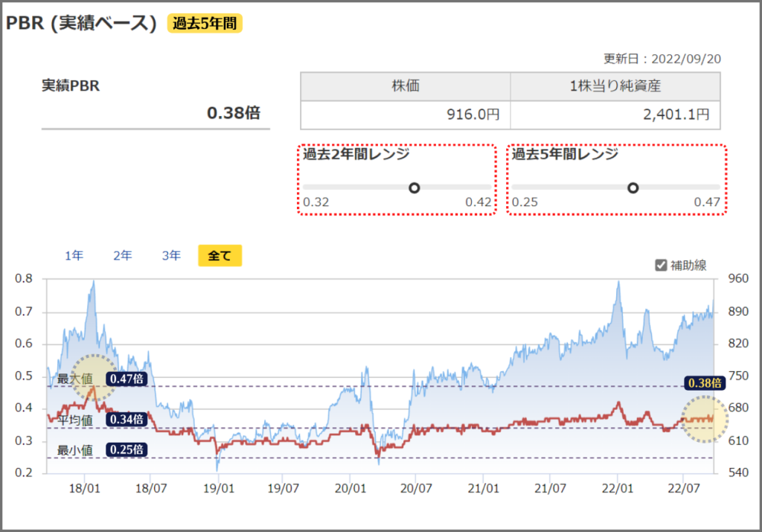This screenshot has height=532, width=762.
Task: Select the 1年 chart period tab
Action: click(74, 255)
